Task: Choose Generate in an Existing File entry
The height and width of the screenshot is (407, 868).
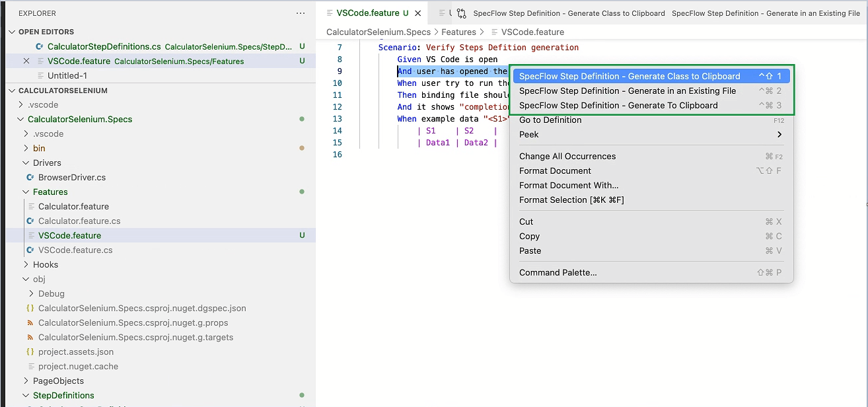Action: (651, 91)
